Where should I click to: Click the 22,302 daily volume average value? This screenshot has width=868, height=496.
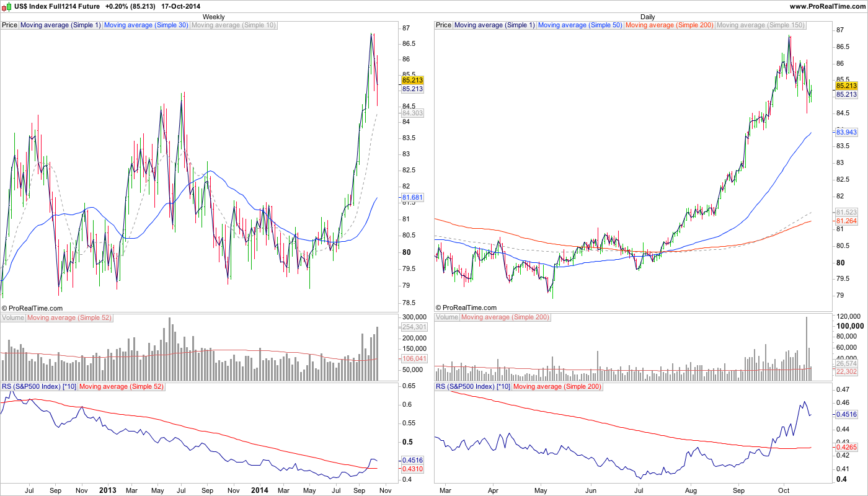pos(846,371)
